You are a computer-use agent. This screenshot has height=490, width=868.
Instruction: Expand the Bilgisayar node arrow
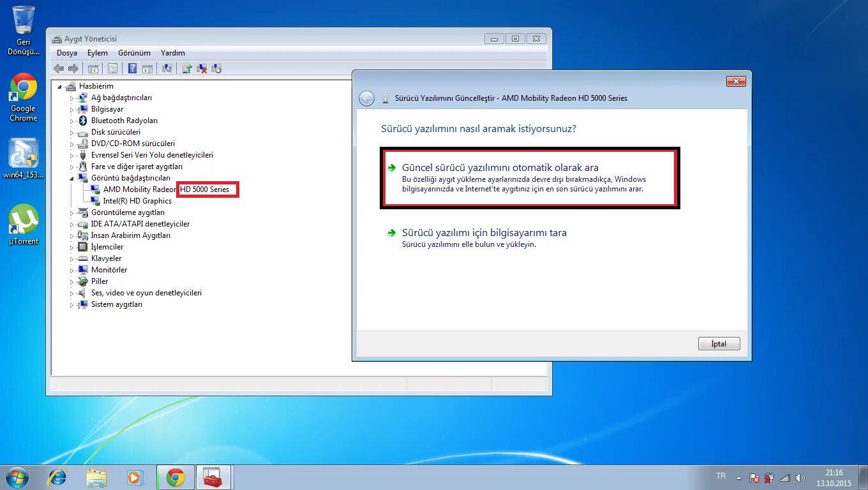click(72, 110)
